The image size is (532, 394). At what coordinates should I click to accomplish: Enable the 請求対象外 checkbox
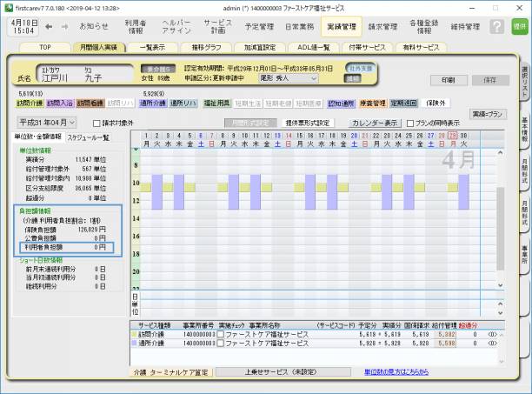pyautogui.click(x=97, y=124)
